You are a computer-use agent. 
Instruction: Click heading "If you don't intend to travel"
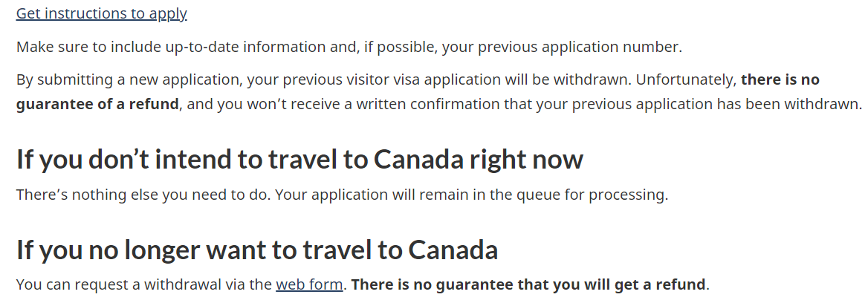coord(299,159)
